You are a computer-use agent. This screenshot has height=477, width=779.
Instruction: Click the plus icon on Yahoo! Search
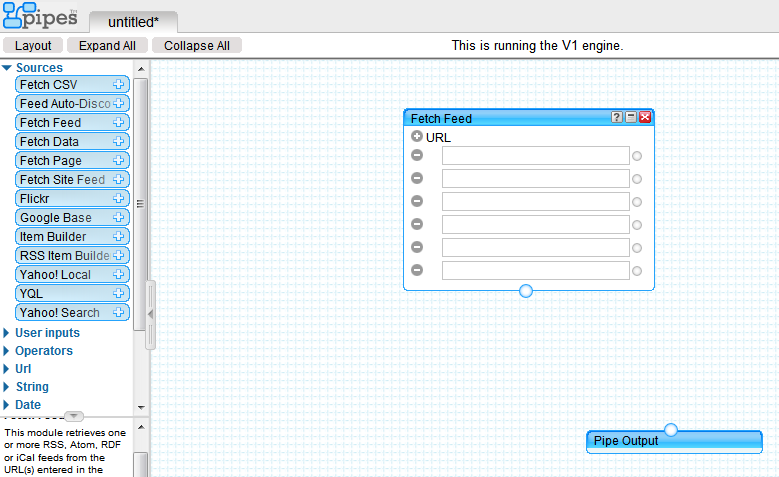(118, 313)
